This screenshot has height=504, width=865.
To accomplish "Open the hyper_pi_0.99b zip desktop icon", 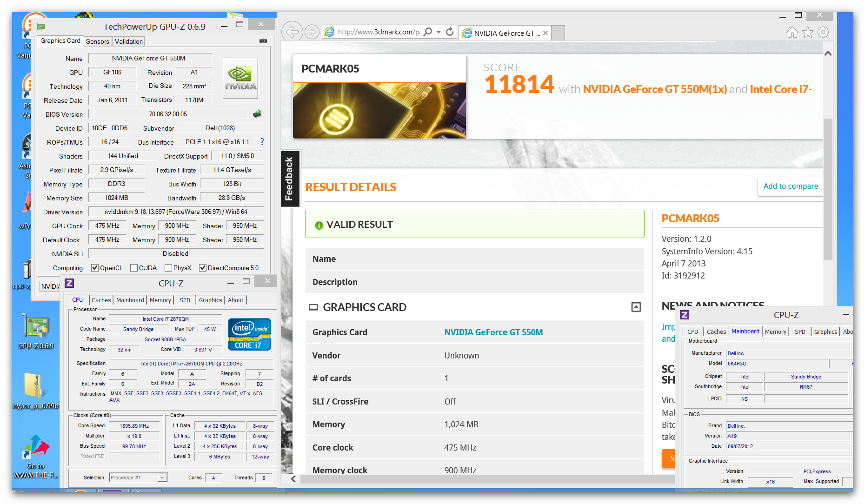I will (x=35, y=391).
